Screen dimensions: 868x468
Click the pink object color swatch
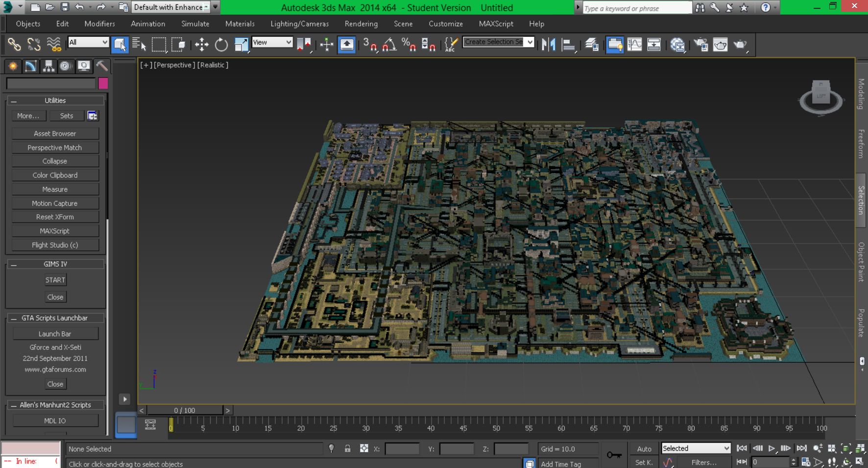(103, 83)
